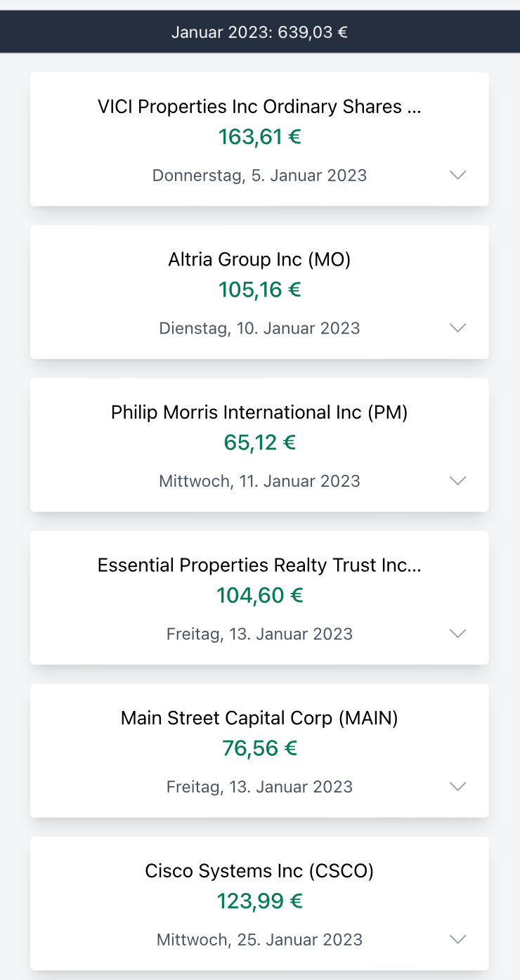Select the date Mittwoch, 25. Januar 2023

coord(259,939)
